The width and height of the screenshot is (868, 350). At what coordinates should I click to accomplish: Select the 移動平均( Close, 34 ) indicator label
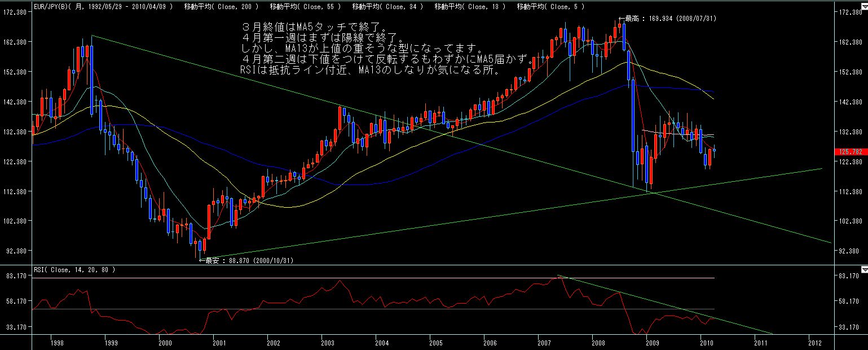(x=387, y=7)
